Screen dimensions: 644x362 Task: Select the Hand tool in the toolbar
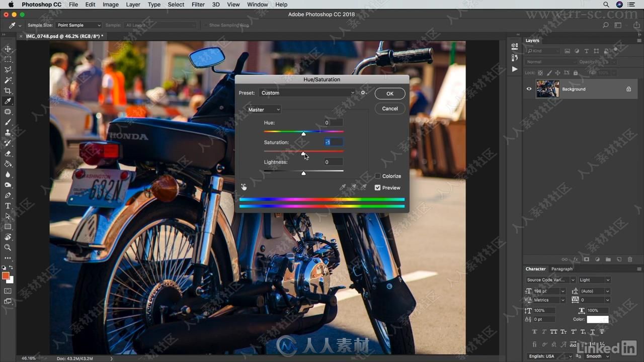[8, 237]
